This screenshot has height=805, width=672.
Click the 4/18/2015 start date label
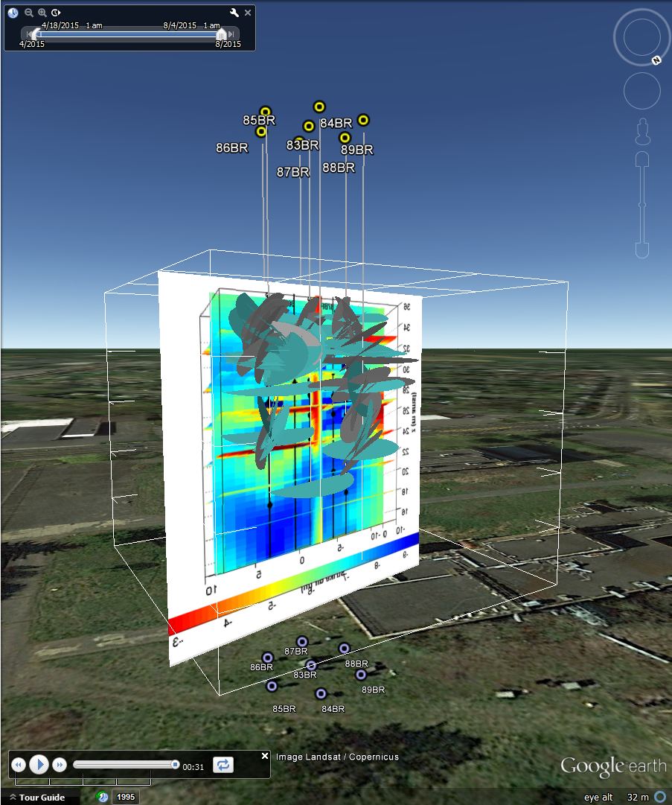coord(72,25)
